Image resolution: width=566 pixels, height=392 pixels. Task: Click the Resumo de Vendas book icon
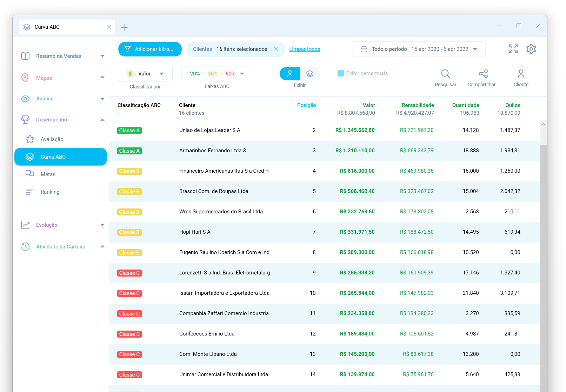[25, 56]
